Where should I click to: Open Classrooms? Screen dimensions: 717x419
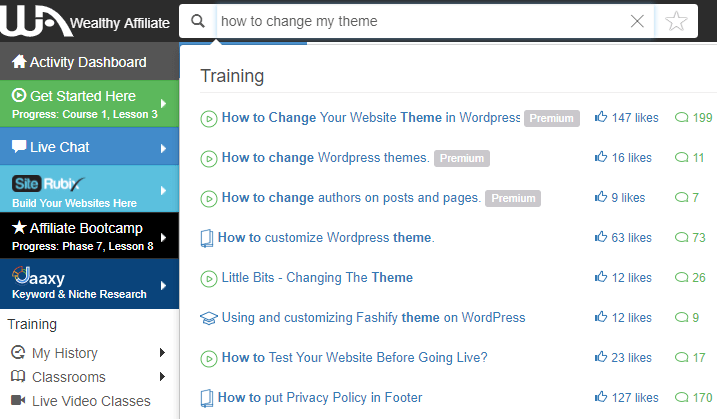click(69, 377)
